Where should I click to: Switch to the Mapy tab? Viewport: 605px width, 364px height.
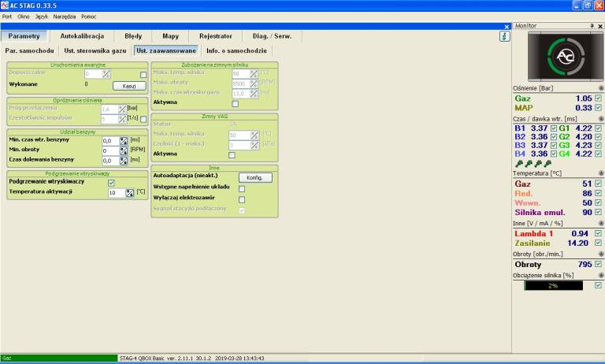(170, 36)
